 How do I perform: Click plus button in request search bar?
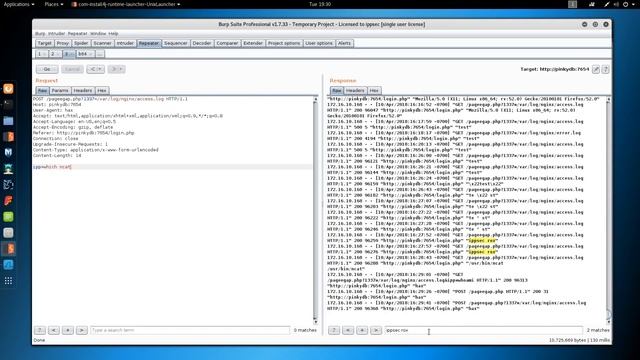68,330
